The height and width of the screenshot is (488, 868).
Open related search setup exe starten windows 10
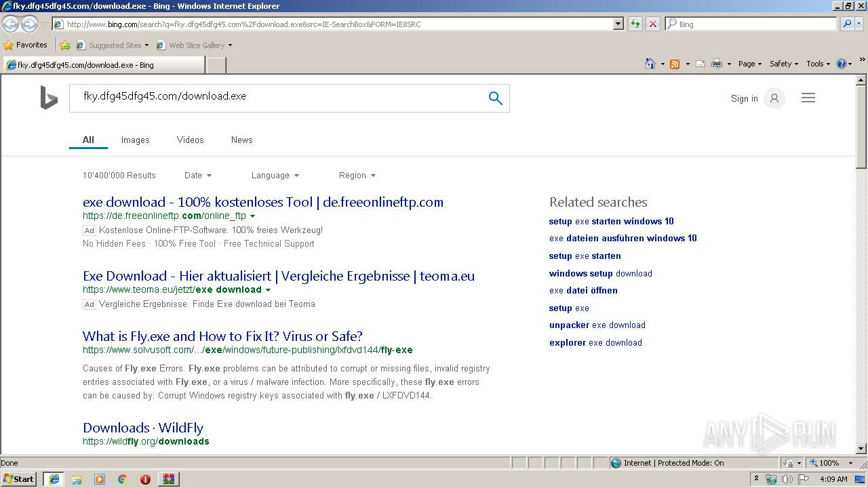pyautogui.click(x=611, y=221)
